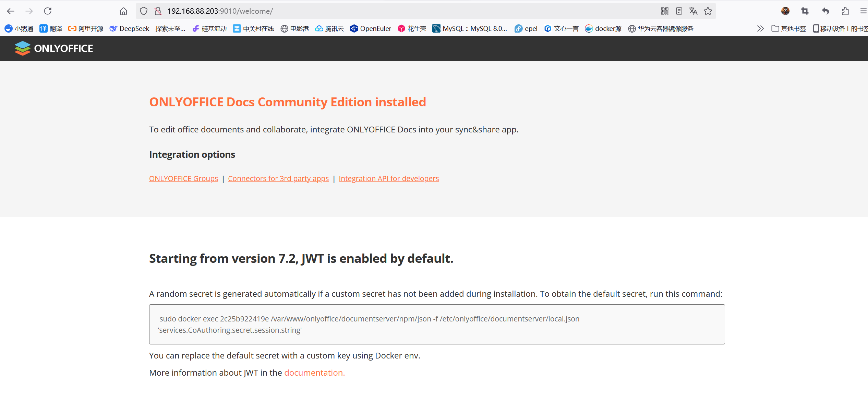Open the 电影港 bookmark
Viewport: 868px width, 400px height.
(294, 28)
